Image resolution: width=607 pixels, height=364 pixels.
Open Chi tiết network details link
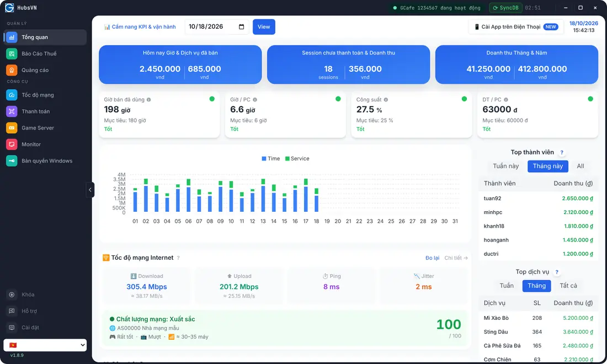[456, 258]
